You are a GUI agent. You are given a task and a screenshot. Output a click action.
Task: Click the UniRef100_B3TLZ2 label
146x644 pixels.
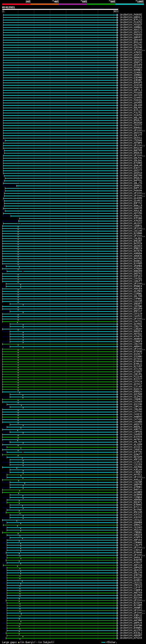coord(131,110)
